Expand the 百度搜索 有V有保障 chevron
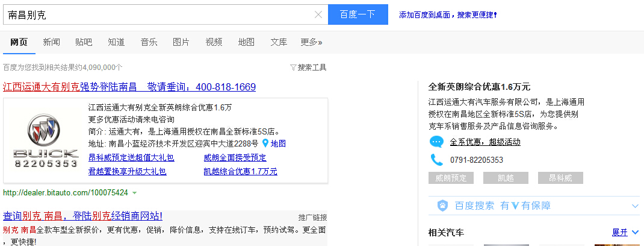 635,206
